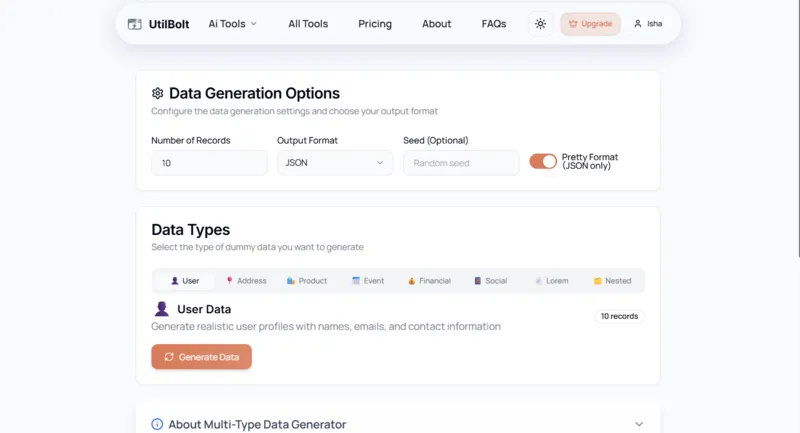The height and width of the screenshot is (433, 800).
Task: Click the User Data heading text
Action: pos(204,310)
